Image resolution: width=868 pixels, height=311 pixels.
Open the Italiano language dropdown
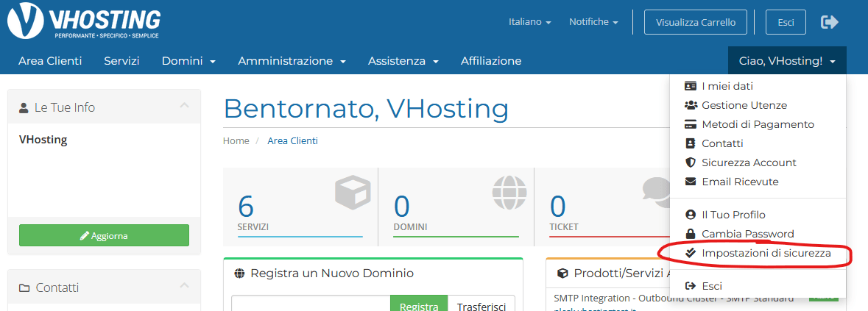(530, 22)
